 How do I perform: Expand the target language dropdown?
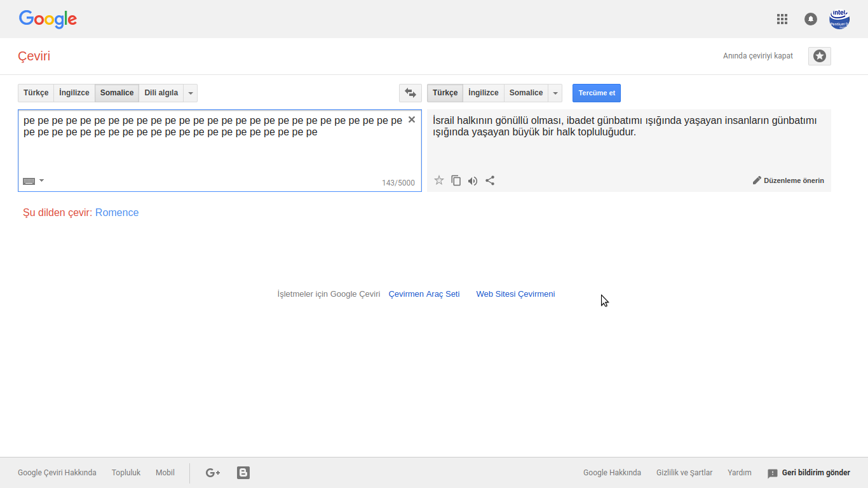pyautogui.click(x=556, y=93)
